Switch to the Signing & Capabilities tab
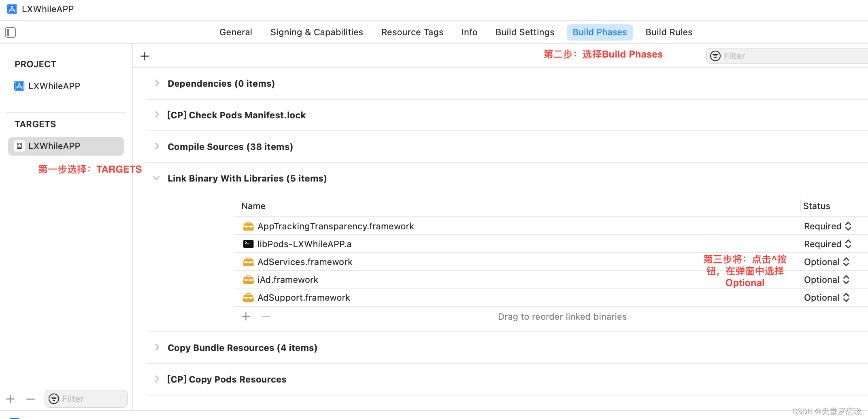Screen dimensions: 868x419 317,32
